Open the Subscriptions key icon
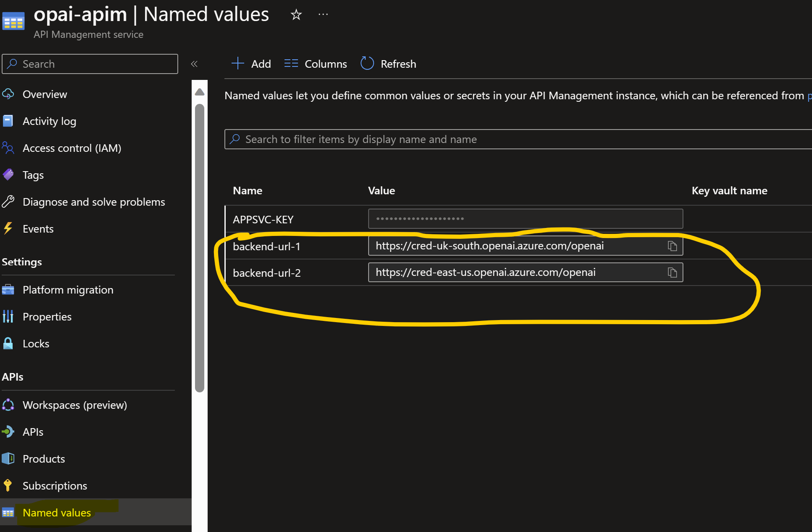Viewport: 812px width, 532px height. [x=8, y=485]
